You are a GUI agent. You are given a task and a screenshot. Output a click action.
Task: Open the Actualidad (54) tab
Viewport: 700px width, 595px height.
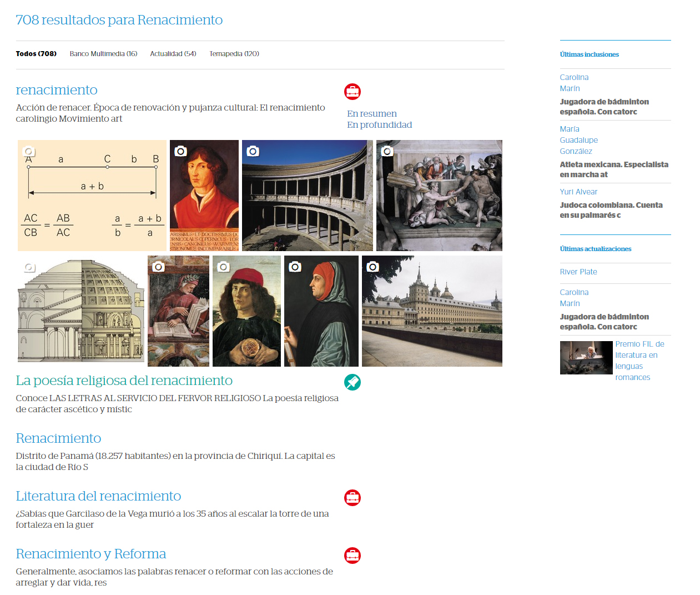click(x=173, y=54)
